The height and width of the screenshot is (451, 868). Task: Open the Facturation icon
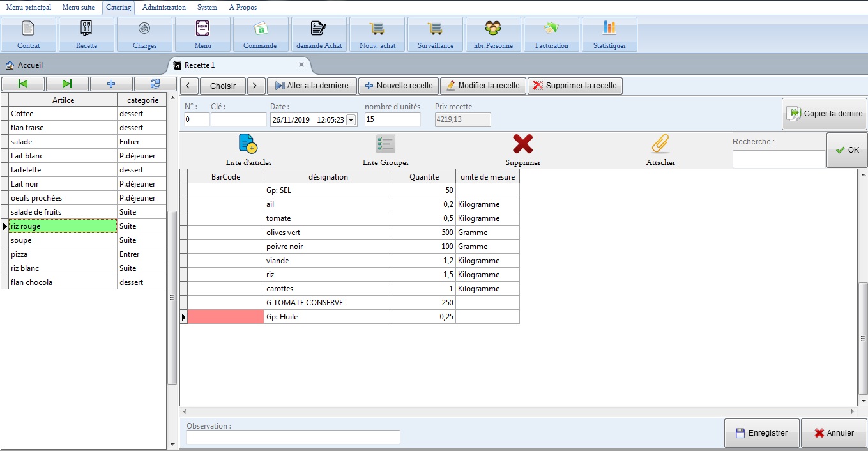click(x=551, y=29)
